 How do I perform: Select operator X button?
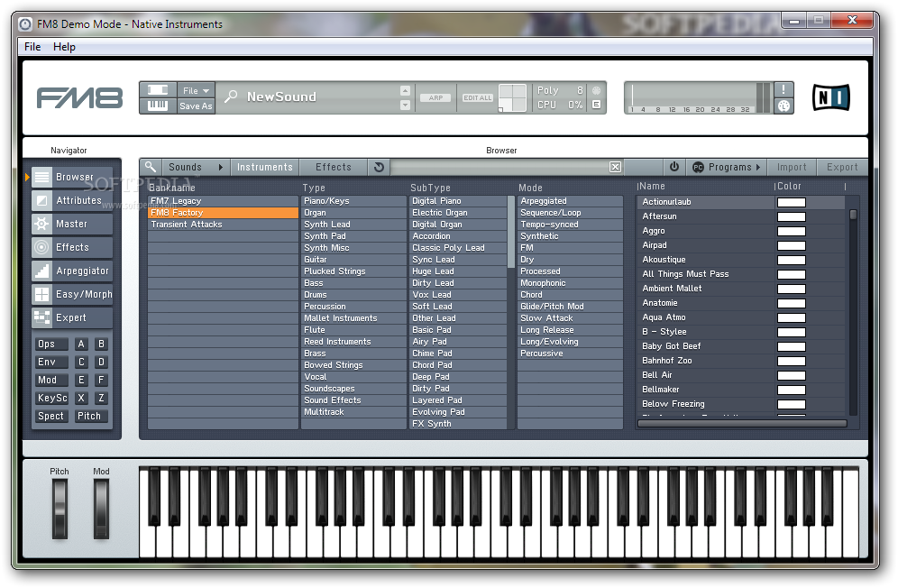(81, 398)
